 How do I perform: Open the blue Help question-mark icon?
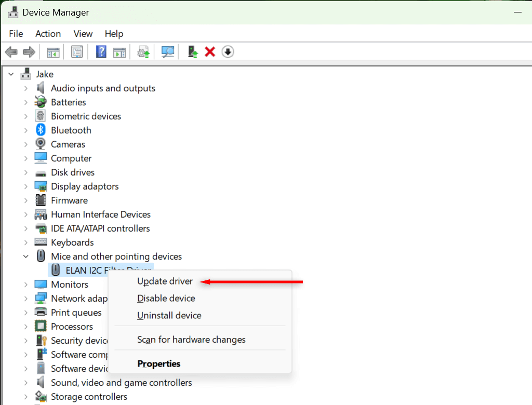pos(101,52)
